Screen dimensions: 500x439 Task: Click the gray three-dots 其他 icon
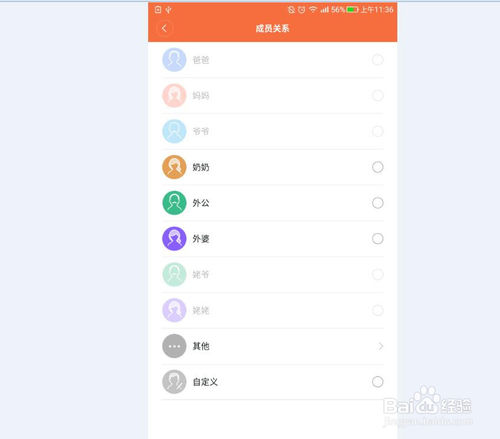coord(174,346)
